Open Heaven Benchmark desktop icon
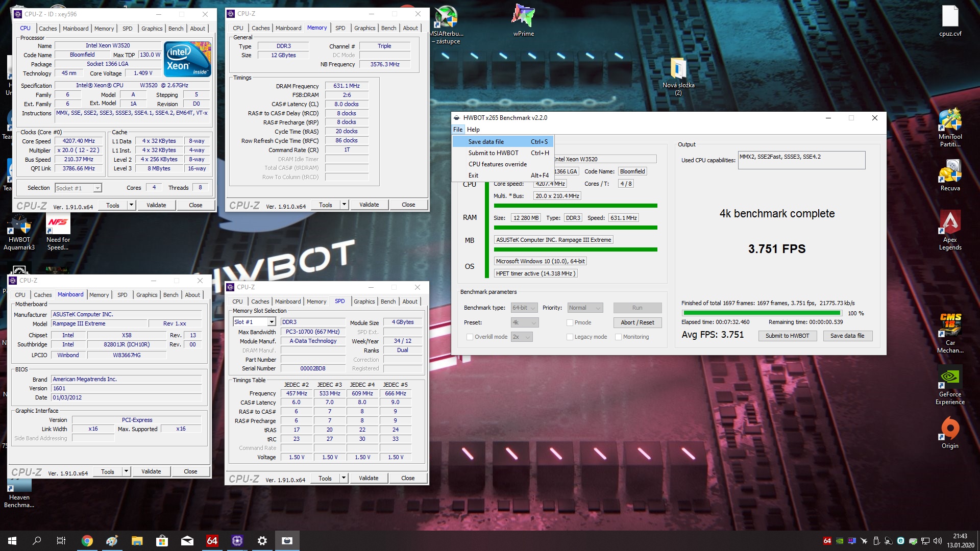 pyautogui.click(x=19, y=494)
